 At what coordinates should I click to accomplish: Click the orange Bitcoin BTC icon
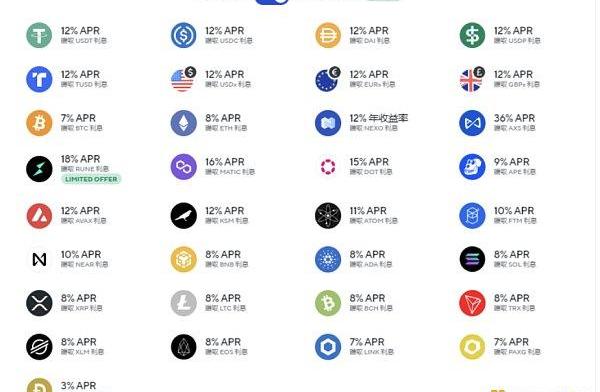[39, 123]
